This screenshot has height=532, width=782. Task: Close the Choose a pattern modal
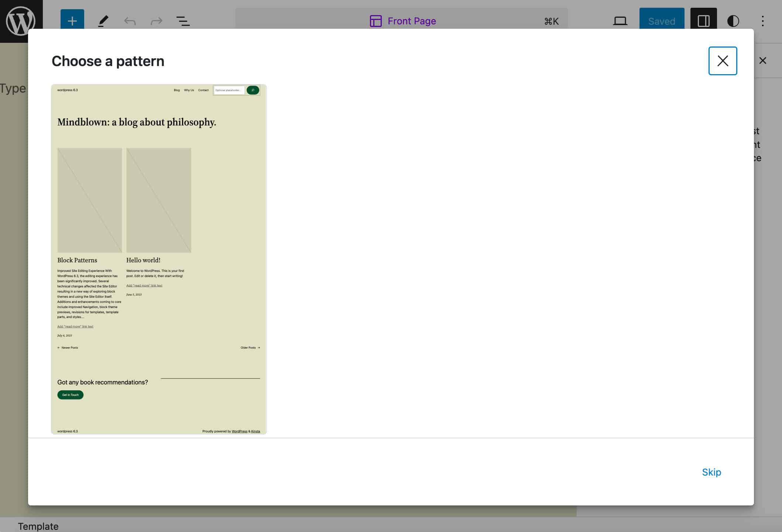tap(722, 61)
